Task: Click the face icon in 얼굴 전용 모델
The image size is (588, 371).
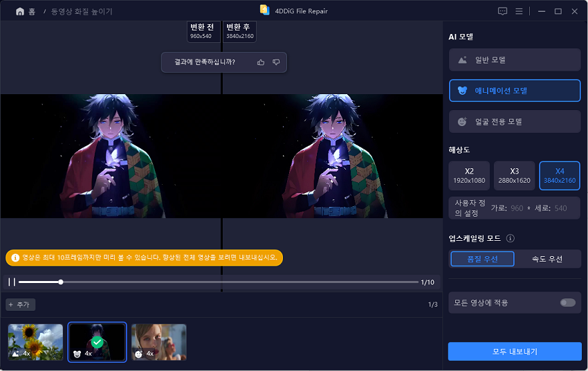Action: (462, 122)
